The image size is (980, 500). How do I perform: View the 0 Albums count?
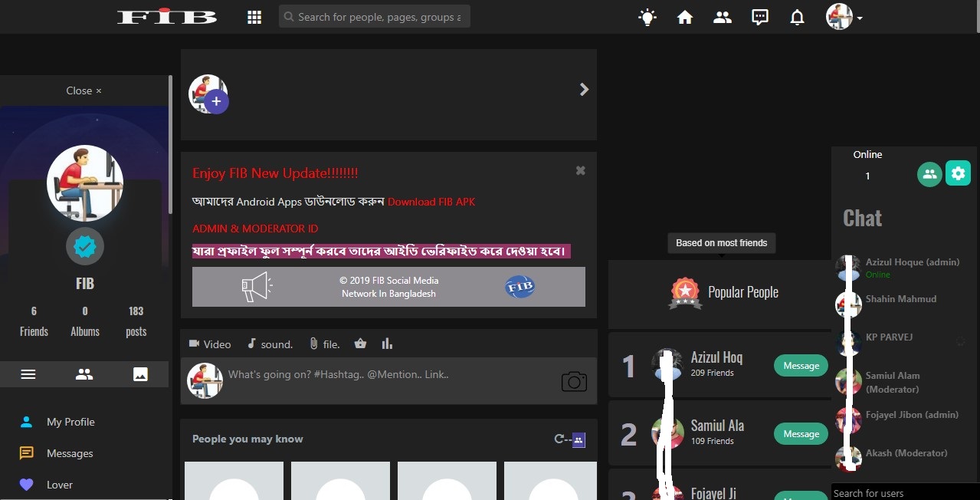coord(85,321)
